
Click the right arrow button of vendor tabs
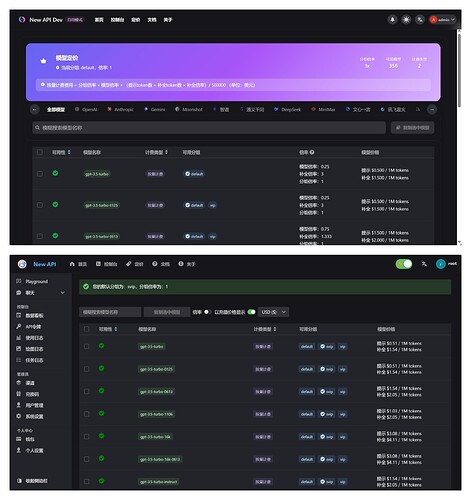[x=432, y=109]
